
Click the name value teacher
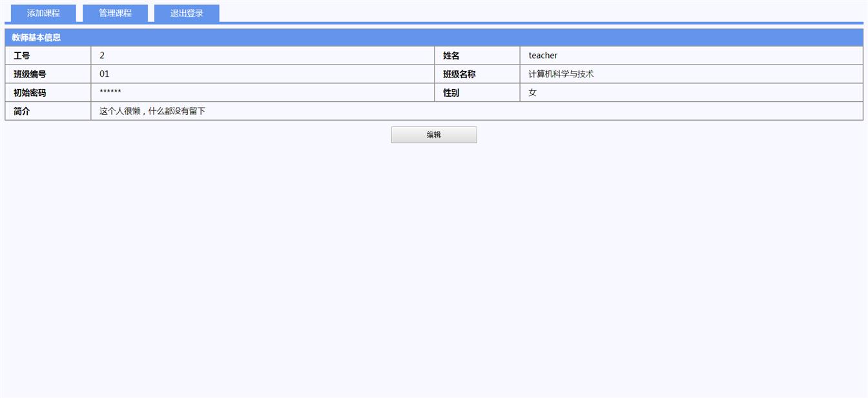pyautogui.click(x=542, y=56)
